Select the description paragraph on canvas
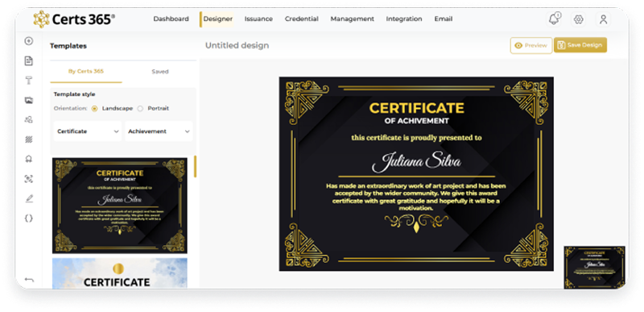The height and width of the screenshot is (312, 644). (x=416, y=197)
